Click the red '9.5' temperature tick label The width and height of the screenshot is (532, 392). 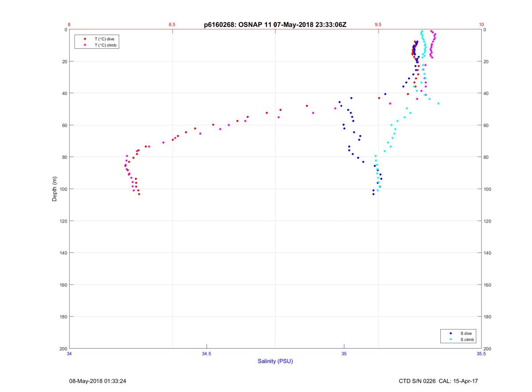tap(378, 25)
